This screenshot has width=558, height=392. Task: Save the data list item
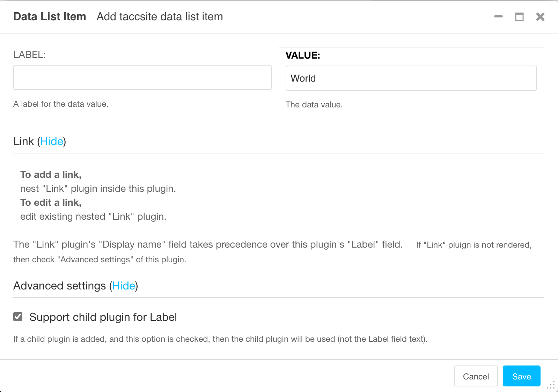pos(521,376)
